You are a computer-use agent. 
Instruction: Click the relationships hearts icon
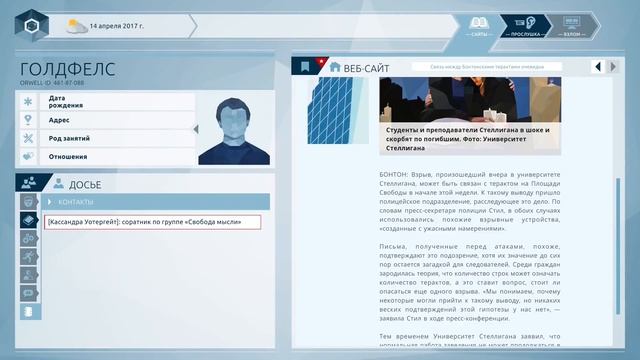coord(28,156)
